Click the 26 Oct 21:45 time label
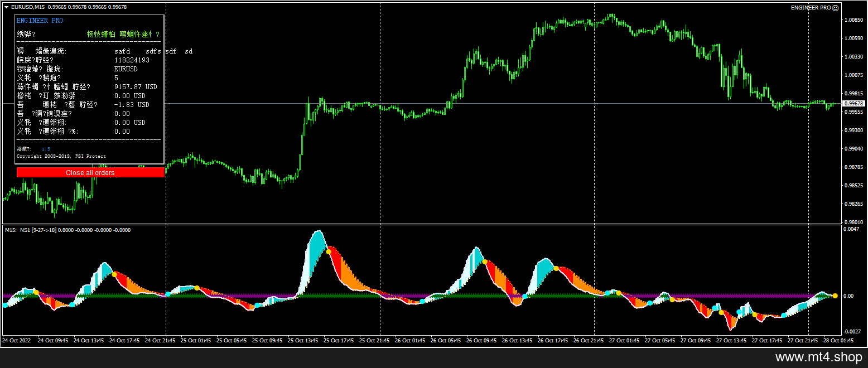 (x=589, y=340)
